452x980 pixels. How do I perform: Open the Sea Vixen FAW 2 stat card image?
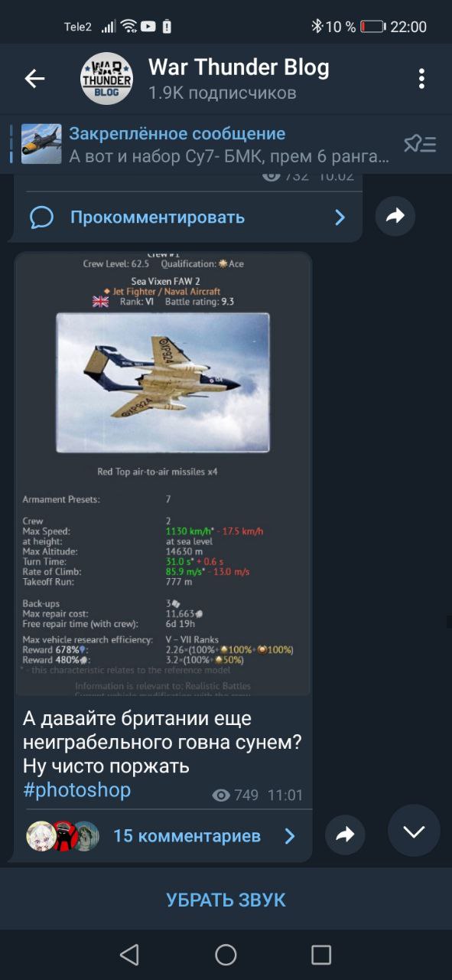[x=164, y=474]
